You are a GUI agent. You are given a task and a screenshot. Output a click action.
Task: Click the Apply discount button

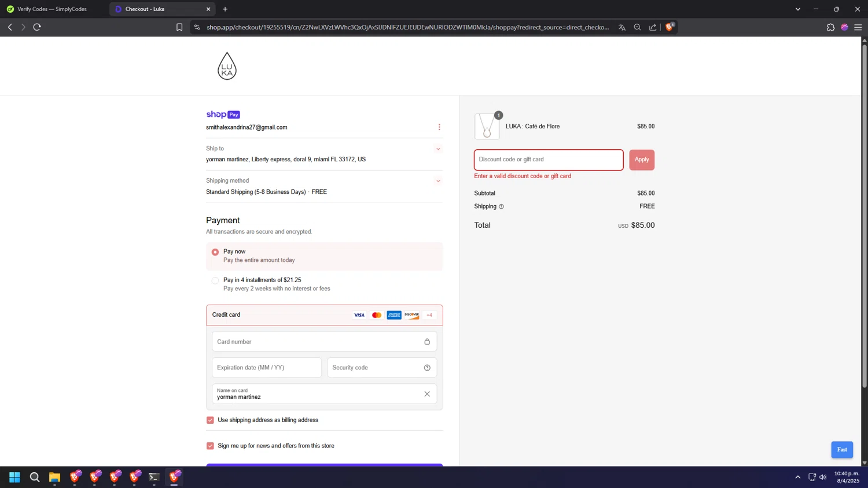(x=642, y=160)
